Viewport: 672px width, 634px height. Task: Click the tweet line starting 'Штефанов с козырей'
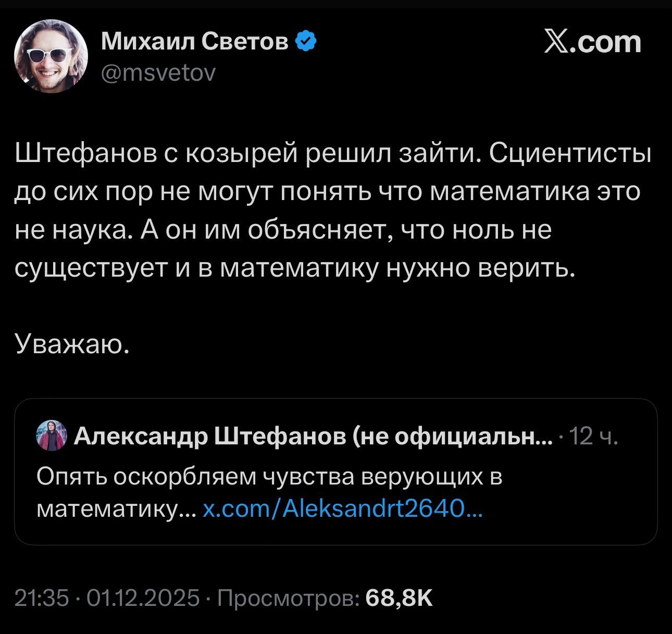click(333, 154)
